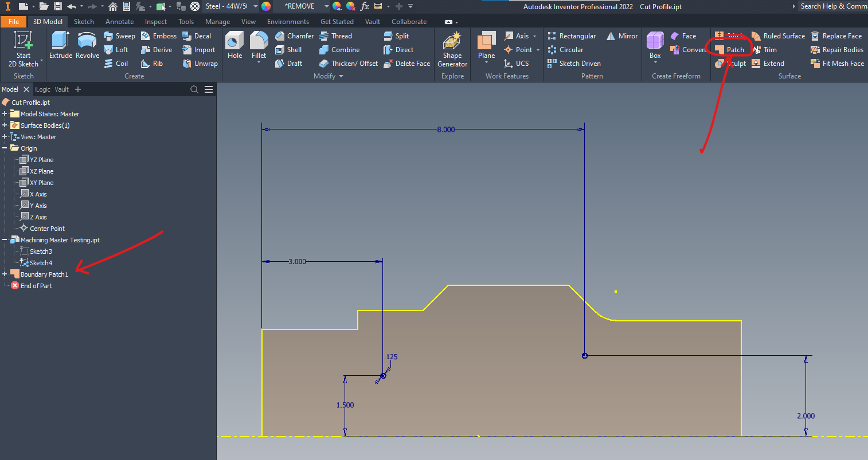Image resolution: width=868 pixels, height=460 pixels.
Task: Open the *REMOVE appearance swatch dropdown
Action: click(326, 6)
